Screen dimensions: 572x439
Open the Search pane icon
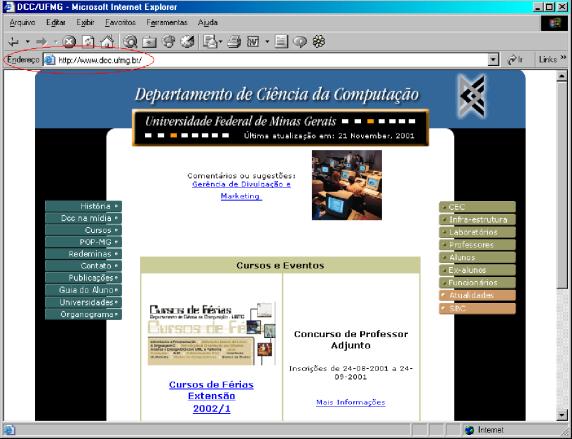(x=130, y=42)
